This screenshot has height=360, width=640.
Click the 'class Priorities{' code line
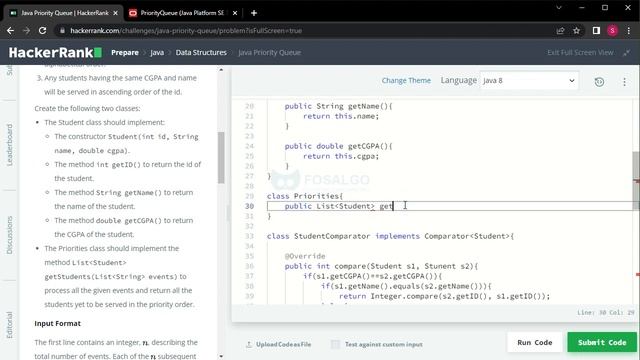click(305, 196)
